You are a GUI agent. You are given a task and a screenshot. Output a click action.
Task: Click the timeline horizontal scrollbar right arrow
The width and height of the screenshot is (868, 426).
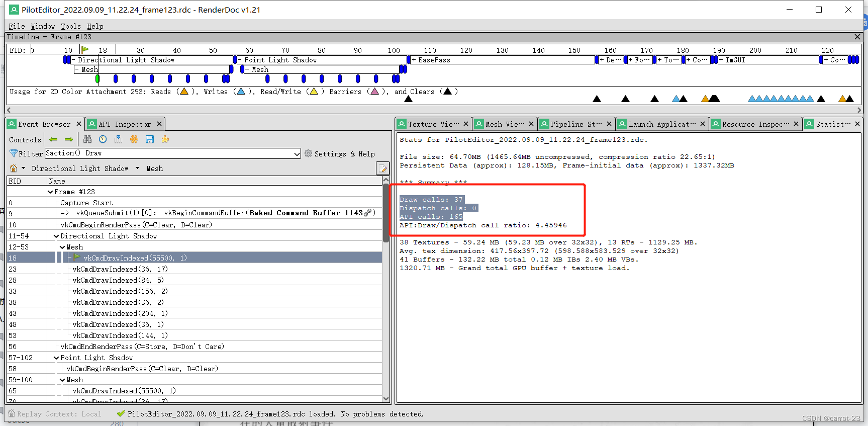click(859, 110)
